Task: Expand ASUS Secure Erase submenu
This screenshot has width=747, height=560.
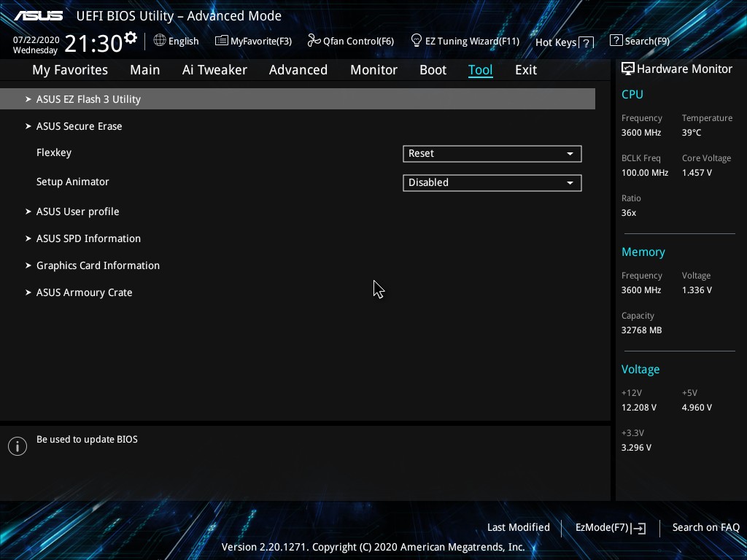Action: [x=79, y=126]
